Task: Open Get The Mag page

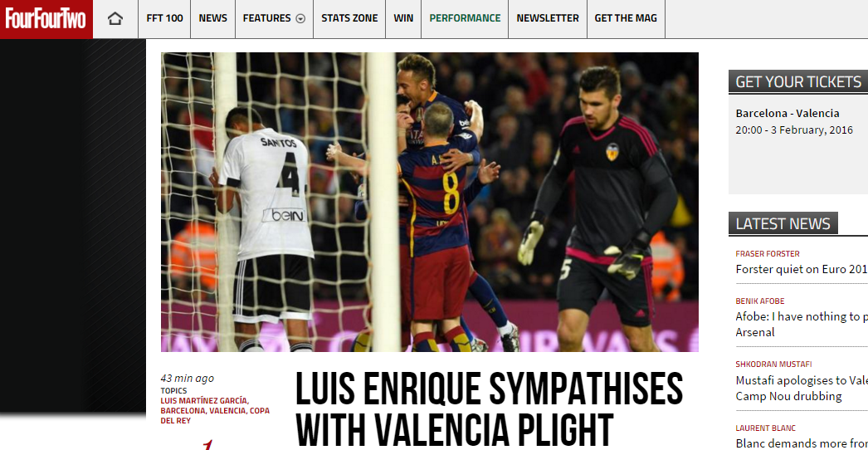Action: point(626,18)
